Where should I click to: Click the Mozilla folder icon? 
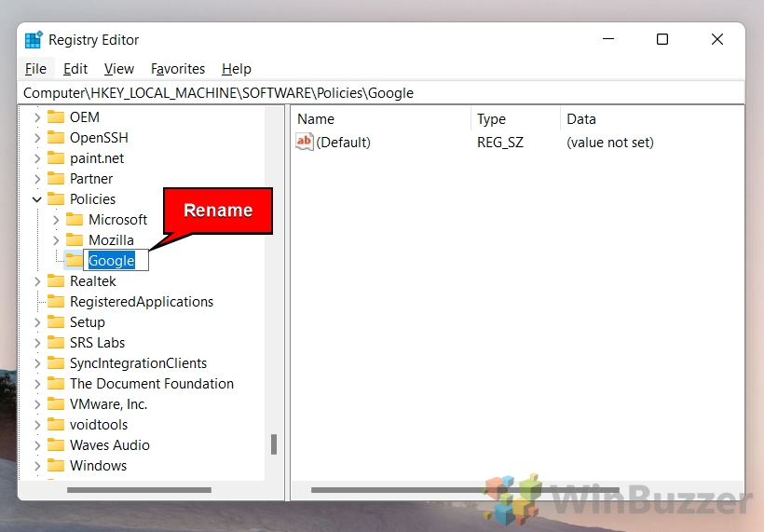point(74,239)
